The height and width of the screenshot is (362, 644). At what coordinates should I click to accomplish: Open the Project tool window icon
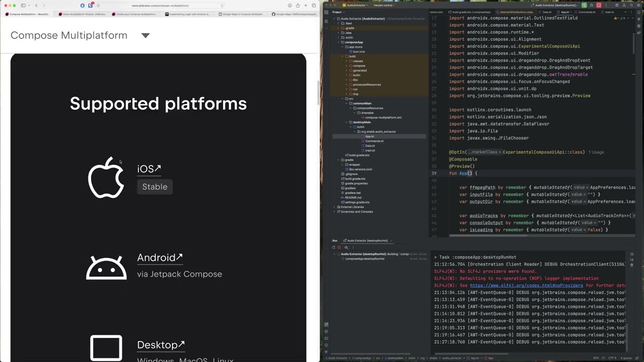[326, 12]
